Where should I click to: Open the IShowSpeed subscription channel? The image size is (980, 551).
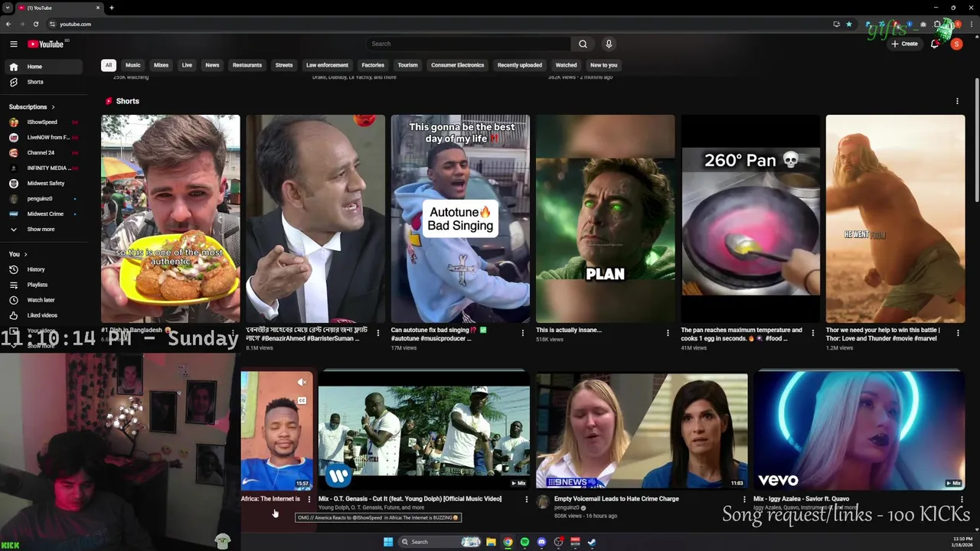(x=43, y=122)
